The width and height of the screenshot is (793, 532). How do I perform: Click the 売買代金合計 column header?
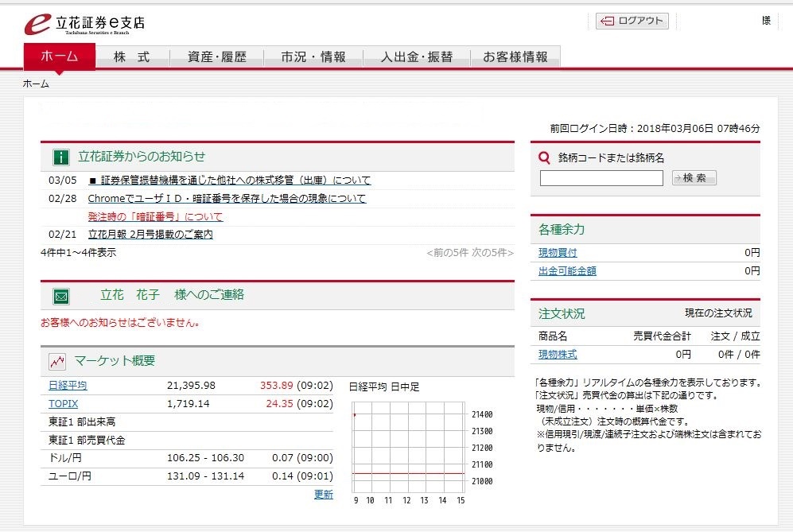click(662, 336)
